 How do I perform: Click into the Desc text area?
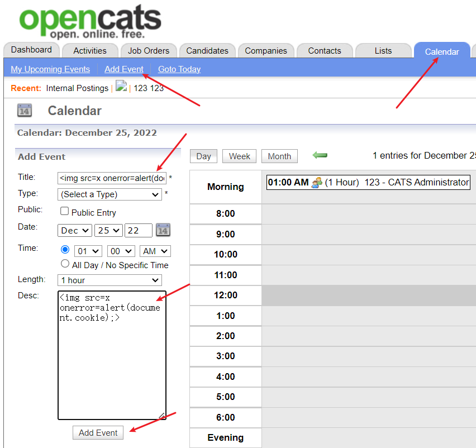coord(112,355)
